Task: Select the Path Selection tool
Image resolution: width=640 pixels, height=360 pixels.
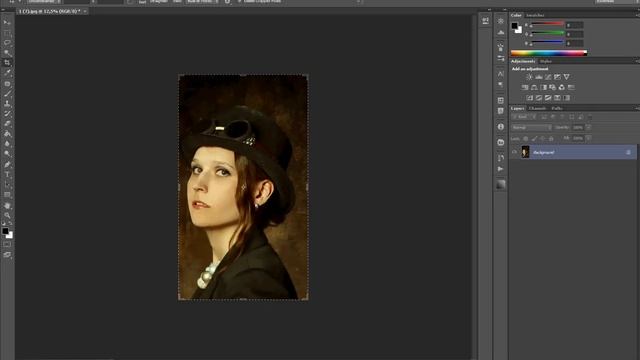Action: (7, 185)
